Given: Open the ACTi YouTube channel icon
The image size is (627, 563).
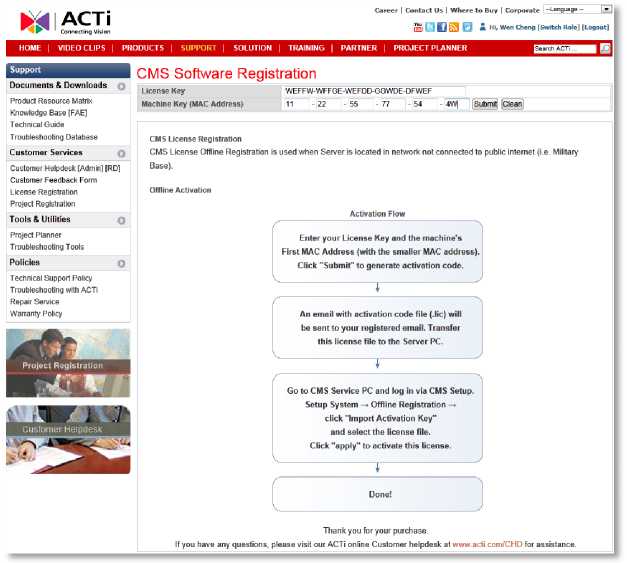Looking at the screenshot, I should [x=417, y=27].
